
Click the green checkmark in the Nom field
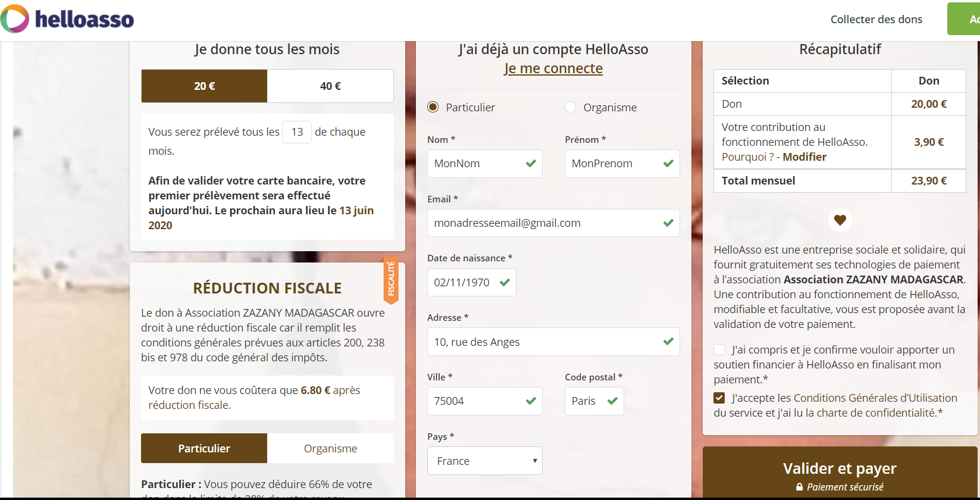coord(531,163)
